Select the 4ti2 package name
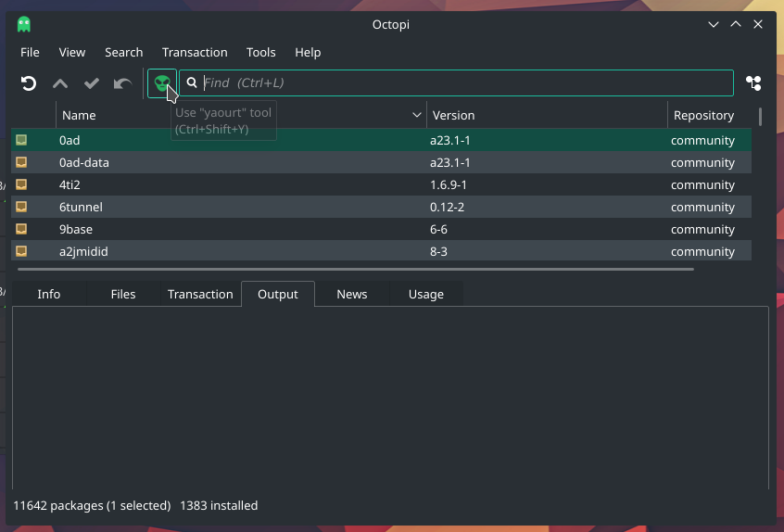 [x=70, y=185]
